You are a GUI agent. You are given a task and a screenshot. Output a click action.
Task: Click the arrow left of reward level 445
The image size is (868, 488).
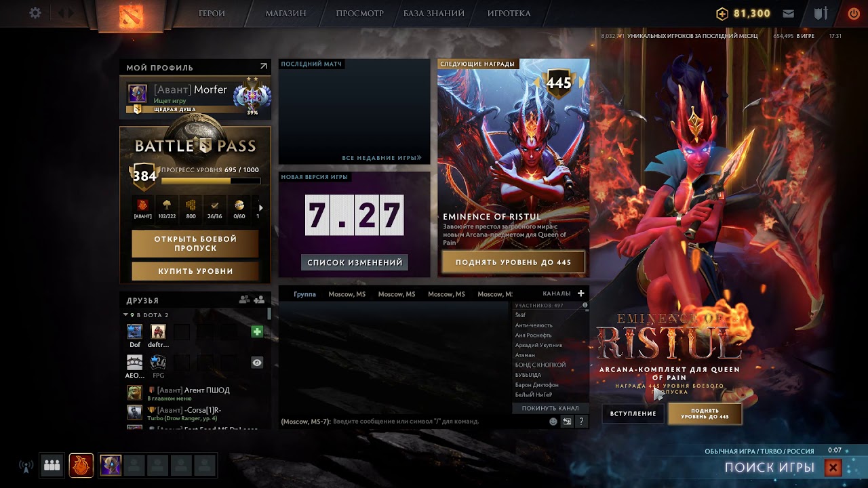point(537,83)
